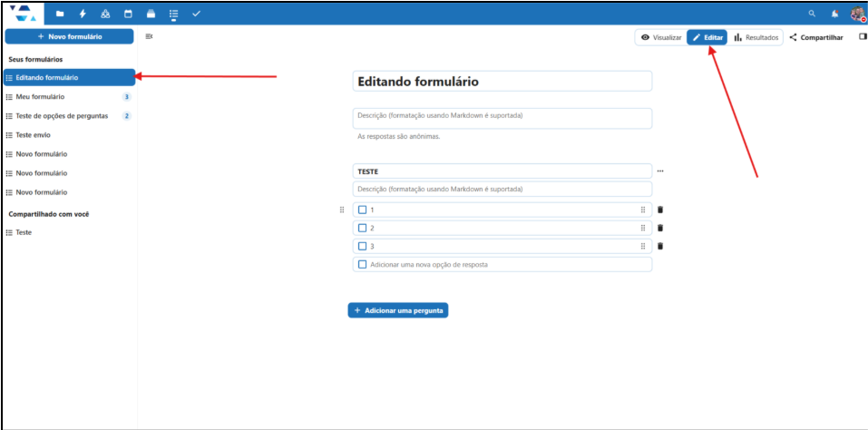Open the notifications bell

tap(834, 14)
